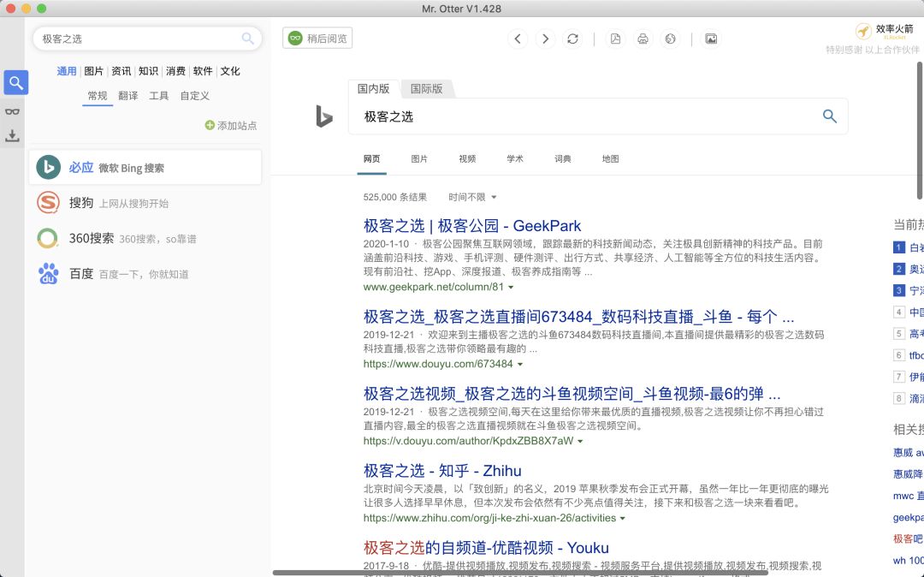This screenshot has width=924, height=577.
Task: Expand arrow next to www.geekpark.net/column/81
Action: point(512,288)
